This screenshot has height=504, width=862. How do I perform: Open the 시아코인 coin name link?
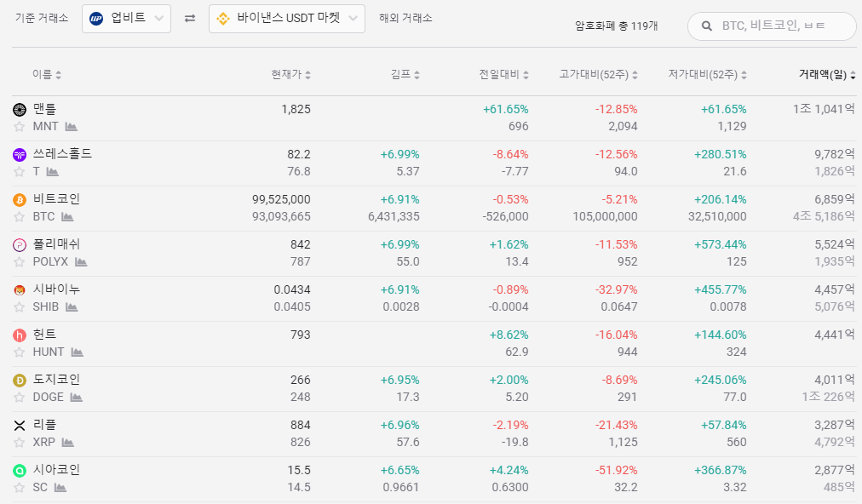[56, 470]
